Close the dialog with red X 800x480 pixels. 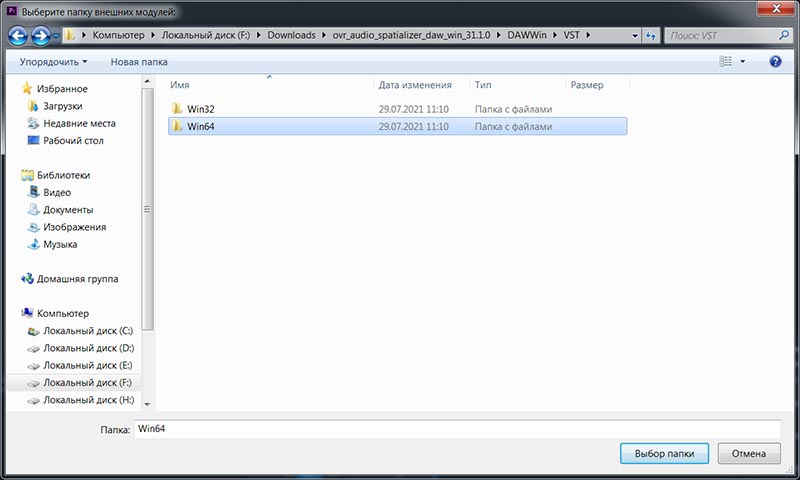coord(776,8)
